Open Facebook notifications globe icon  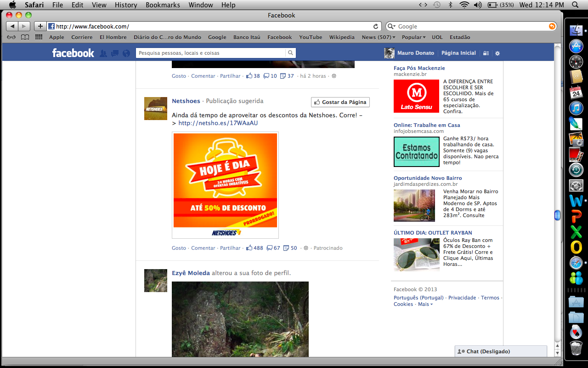(126, 53)
